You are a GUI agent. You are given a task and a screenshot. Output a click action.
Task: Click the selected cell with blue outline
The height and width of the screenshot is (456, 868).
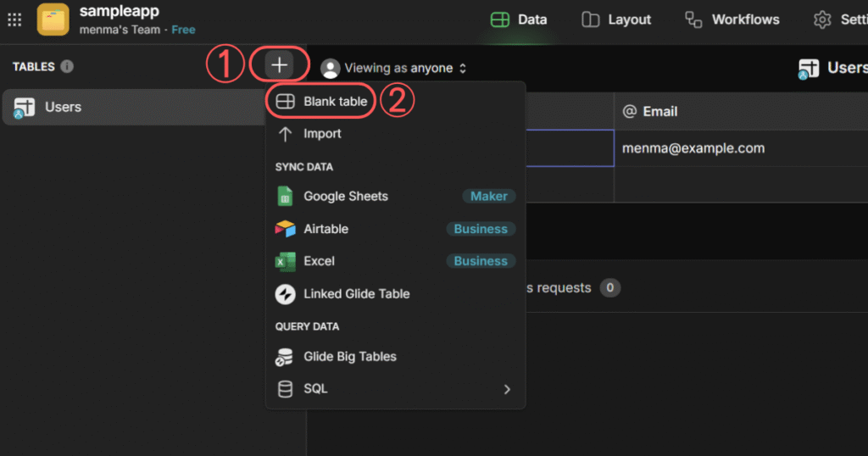tap(569, 148)
